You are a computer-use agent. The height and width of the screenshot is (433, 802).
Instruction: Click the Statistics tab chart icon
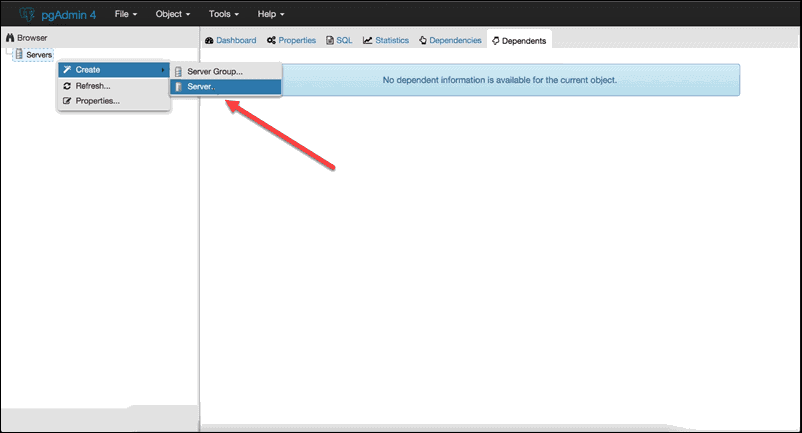[367, 40]
